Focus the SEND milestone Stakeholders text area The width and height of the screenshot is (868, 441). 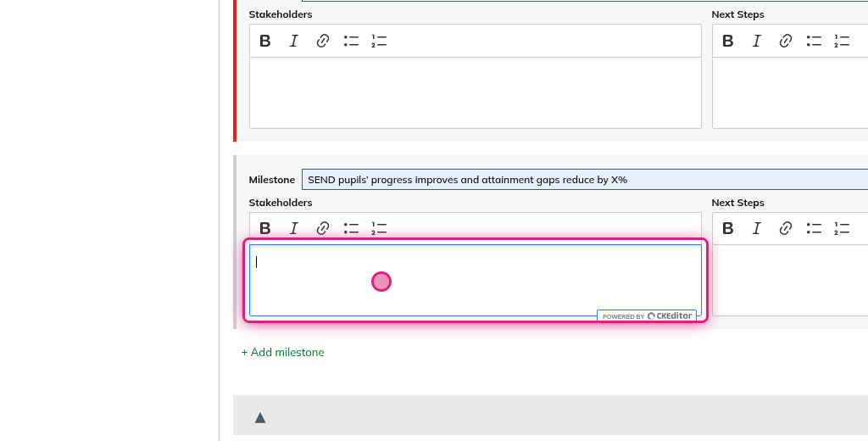point(476,281)
